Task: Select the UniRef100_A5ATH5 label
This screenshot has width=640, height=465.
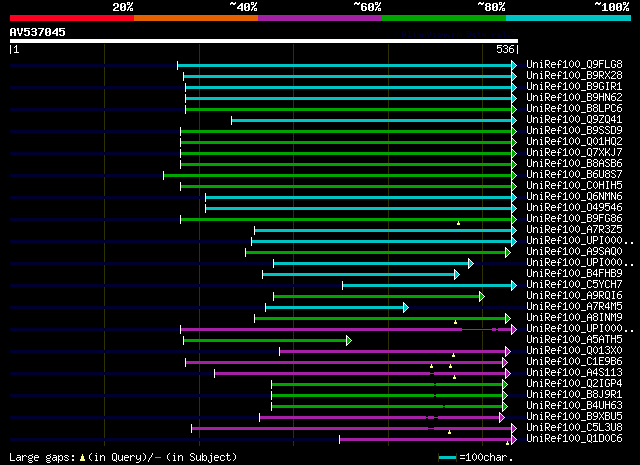Action: point(574,340)
